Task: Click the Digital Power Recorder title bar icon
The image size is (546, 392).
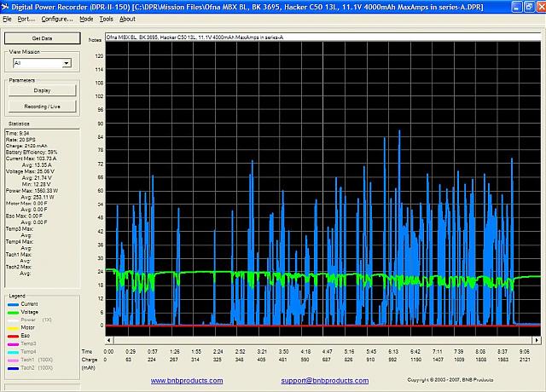Action: coord(7,6)
